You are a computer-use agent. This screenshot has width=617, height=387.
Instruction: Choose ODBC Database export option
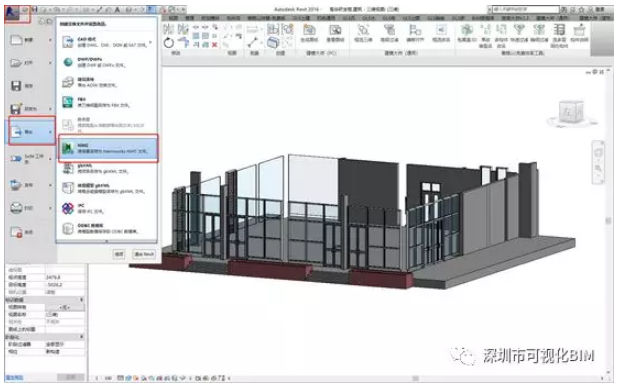[x=107, y=228]
